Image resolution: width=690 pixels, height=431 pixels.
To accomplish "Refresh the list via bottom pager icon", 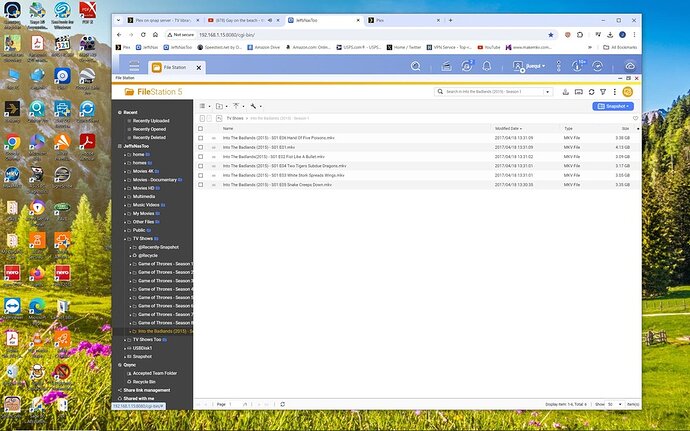I will click(283, 404).
